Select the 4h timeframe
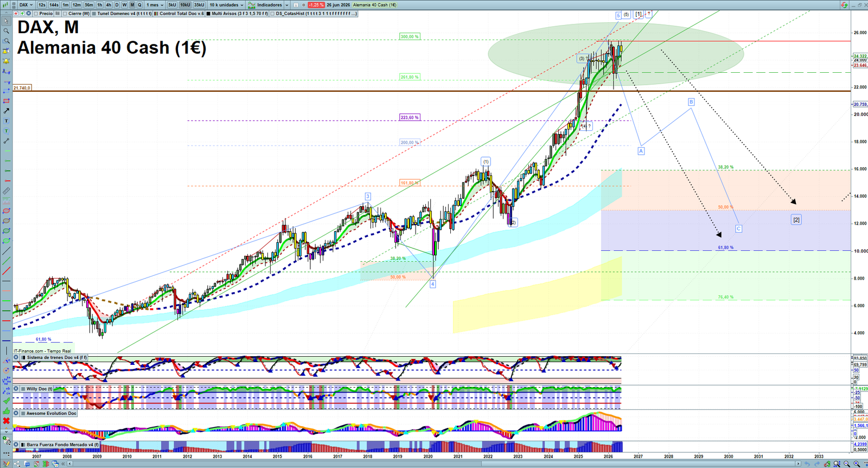 (108, 5)
